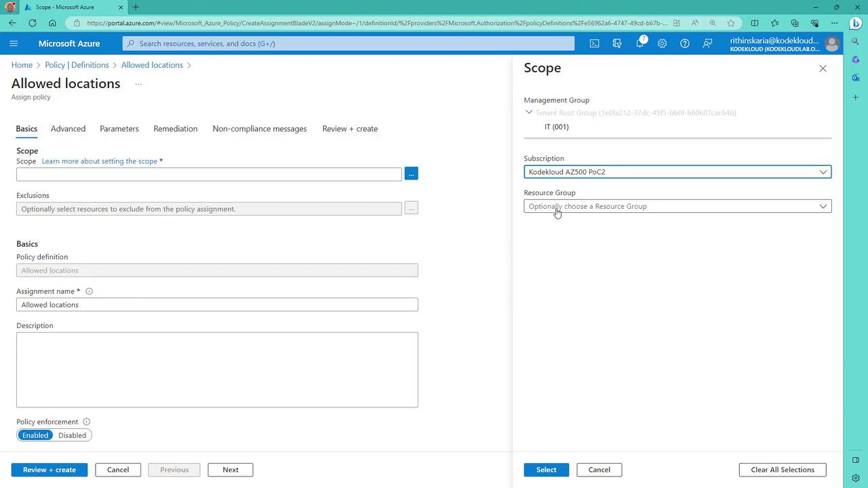Add this page to favorites star
Viewport: 868px width, 488px height.
point(731,23)
